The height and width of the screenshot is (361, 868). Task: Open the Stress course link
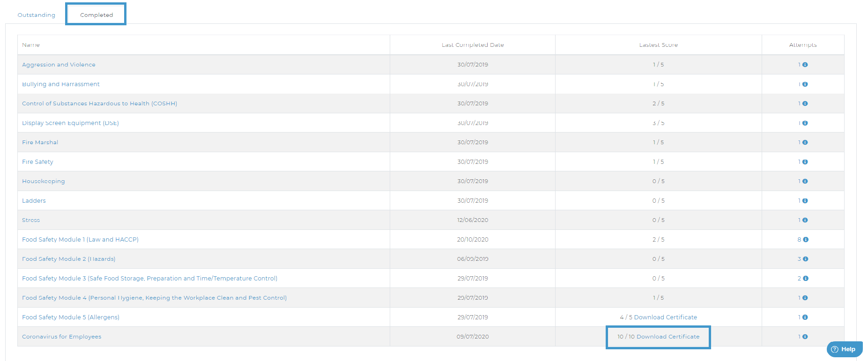(31, 220)
